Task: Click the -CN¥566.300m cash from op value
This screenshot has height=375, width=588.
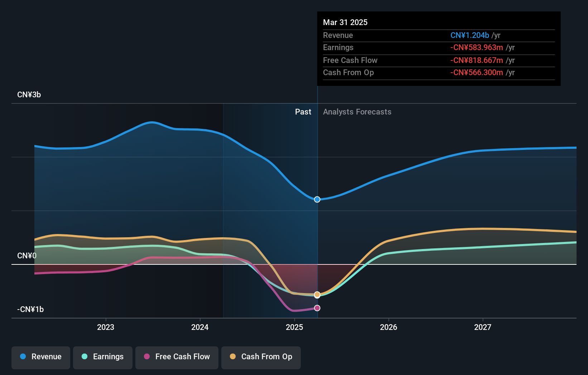Action: pos(477,73)
